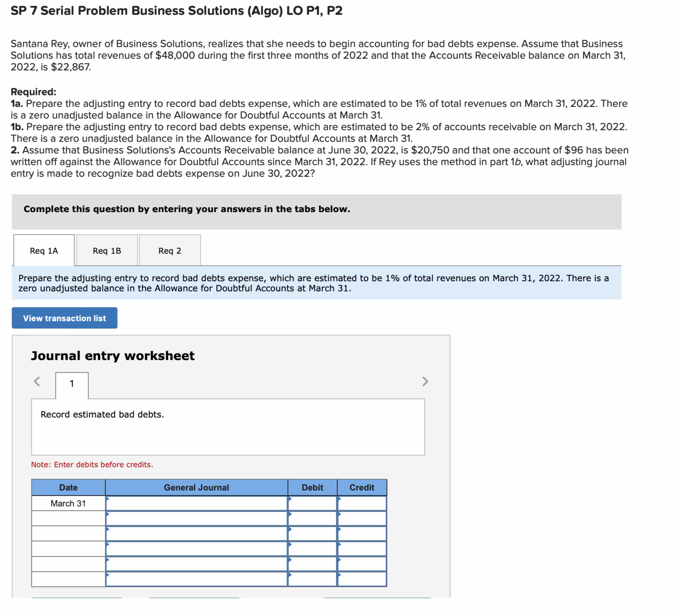Select the Req 1A tab
This screenshot has width=674, height=616.
click(x=43, y=250)
